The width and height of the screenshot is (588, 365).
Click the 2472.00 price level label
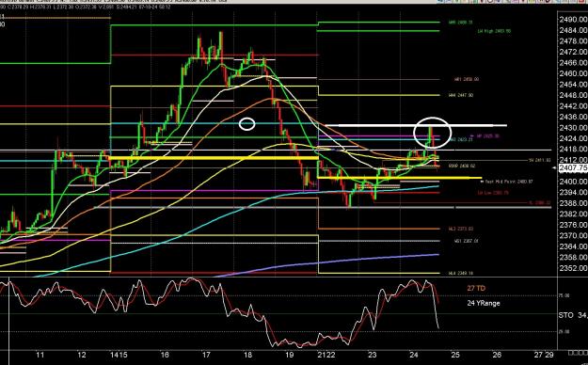click(573, 52)
